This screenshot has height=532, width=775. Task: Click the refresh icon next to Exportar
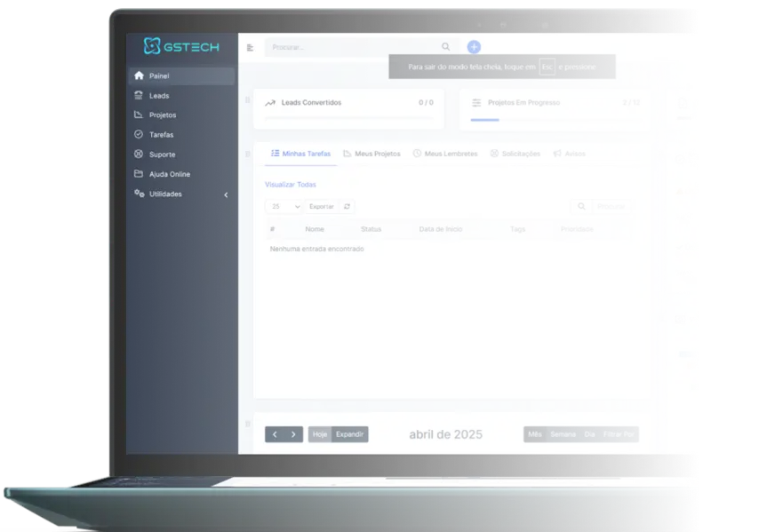(348, 206)
